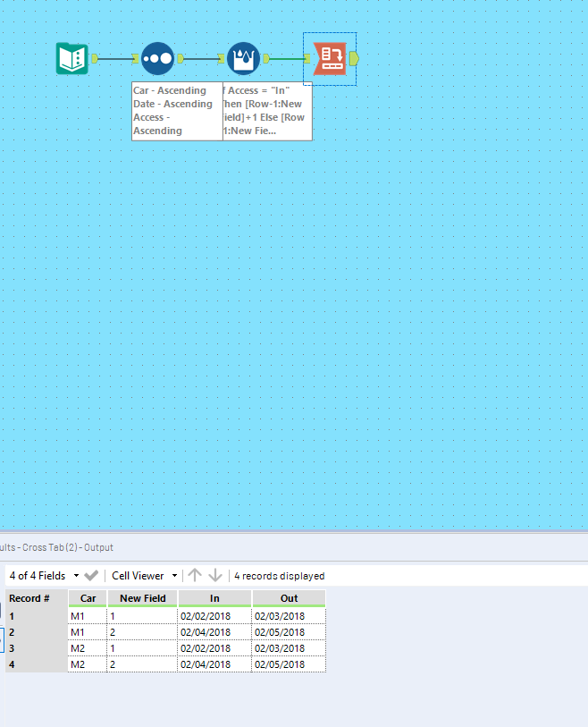The height and width of the screenshot is (727, 588).
Task: Click Multi-Row Formula output anchor
Action: coord(266,58)
